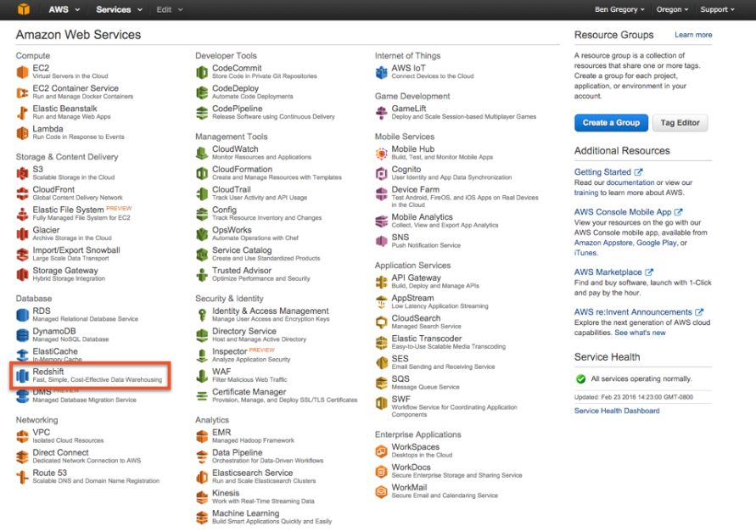756x532 pixels.
Task: Select the Lambda service icon
Action: click(x=23, y=133)
